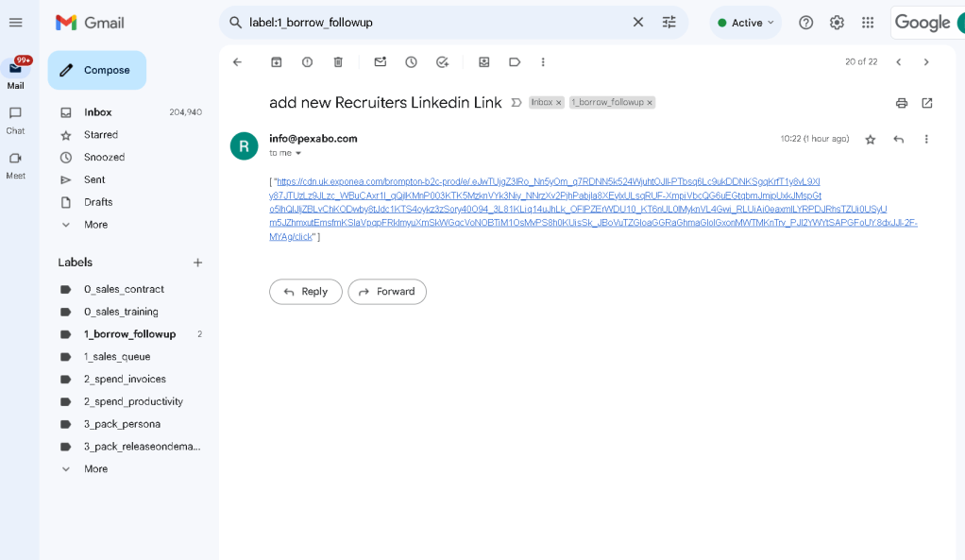Open the Mail section in the side rail

[15, 74]
